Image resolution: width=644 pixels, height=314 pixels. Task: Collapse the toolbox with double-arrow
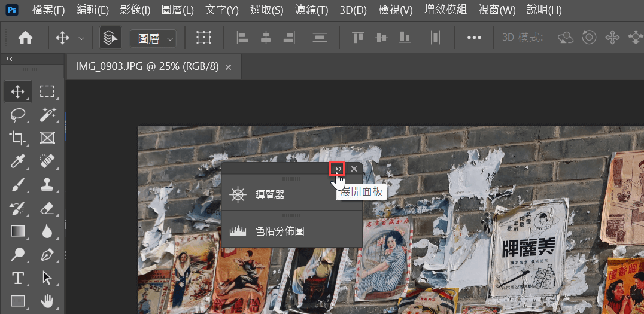pyautogui.click(x=9, y=59)
